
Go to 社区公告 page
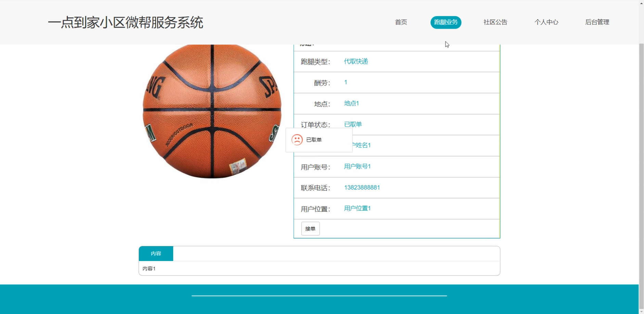point(495,22)
